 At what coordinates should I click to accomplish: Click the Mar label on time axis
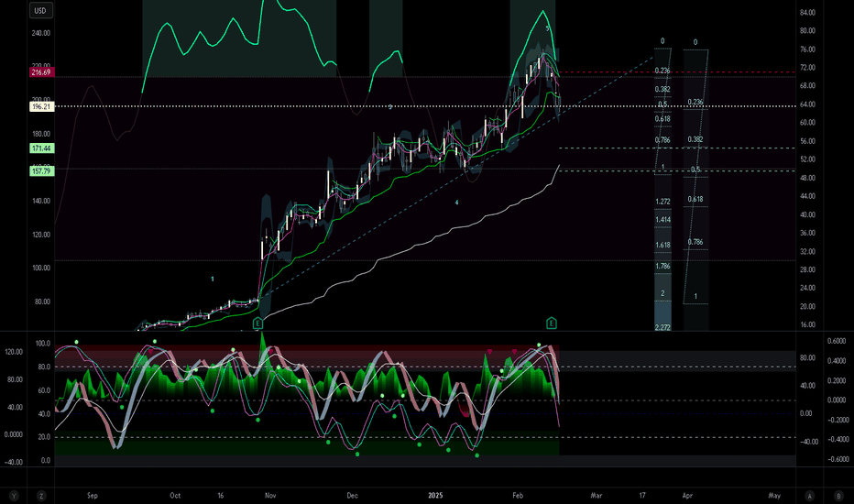click(x=597, y=495)
